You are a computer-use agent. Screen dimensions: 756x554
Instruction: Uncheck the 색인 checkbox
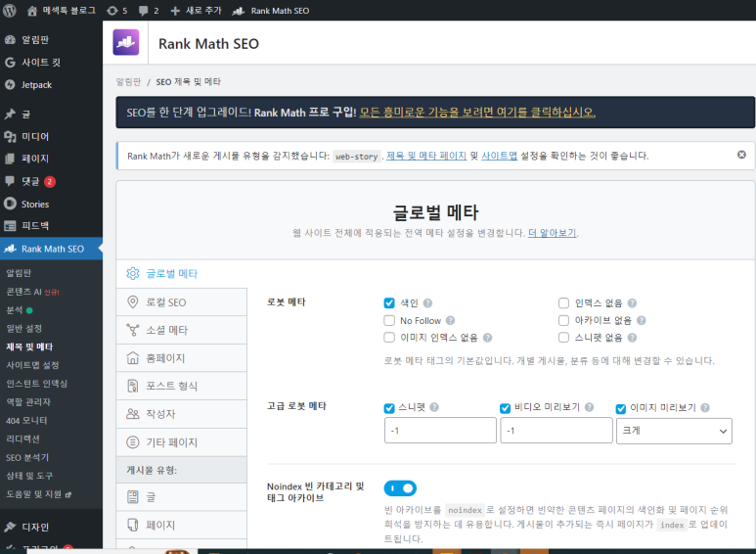[389, 303]
